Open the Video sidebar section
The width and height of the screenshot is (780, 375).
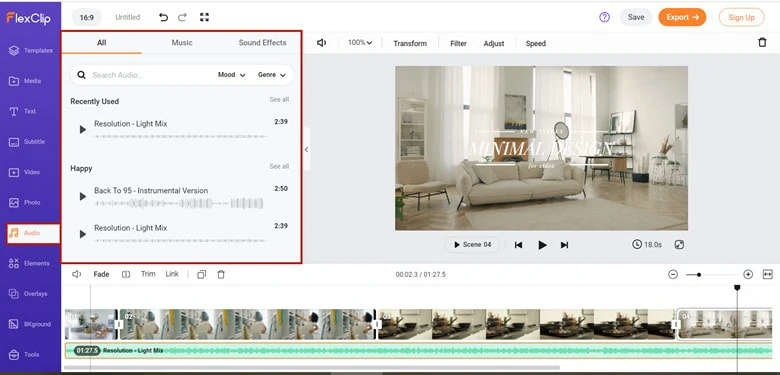[24, 172]
